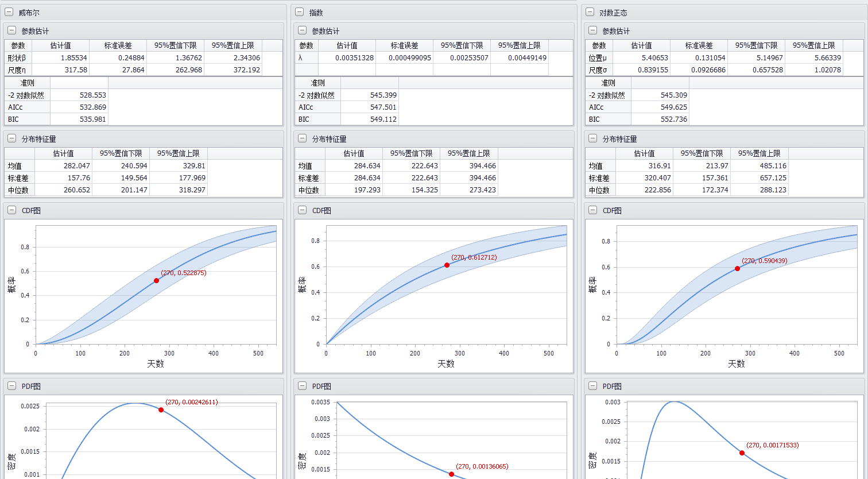Collapse the CDF图 section under 指数
The height and width of the screenshot is (479, 868).
(x=302, y=211)
